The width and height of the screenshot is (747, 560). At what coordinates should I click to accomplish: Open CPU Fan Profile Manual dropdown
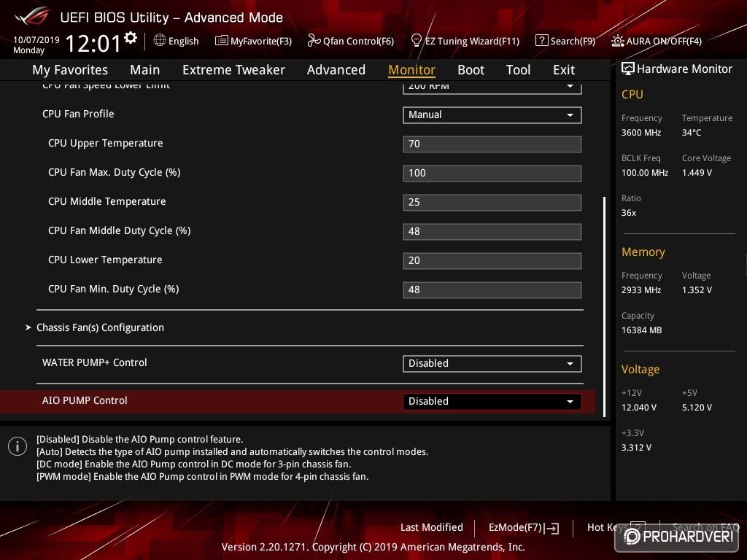coord(492,114)
